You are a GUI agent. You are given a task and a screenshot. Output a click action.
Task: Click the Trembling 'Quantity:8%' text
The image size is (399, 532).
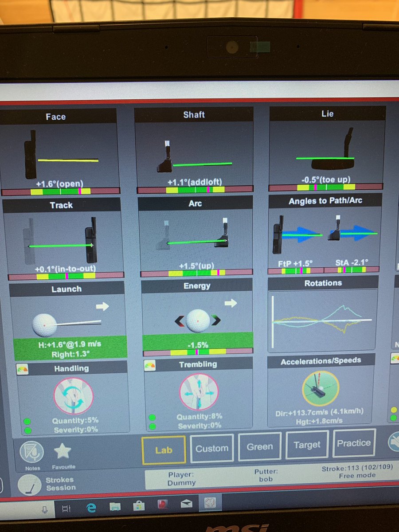(199, 416)
